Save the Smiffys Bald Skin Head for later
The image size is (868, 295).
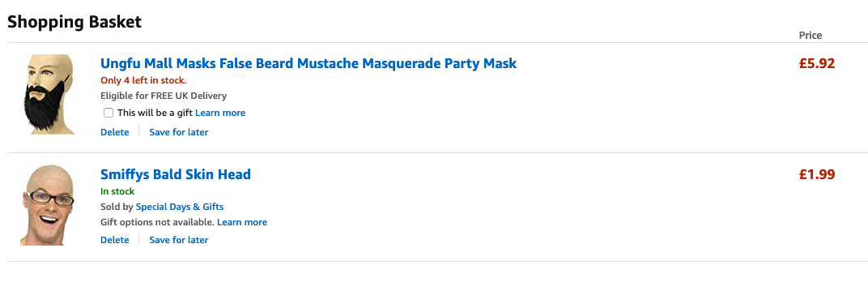[x=179, y=240]
